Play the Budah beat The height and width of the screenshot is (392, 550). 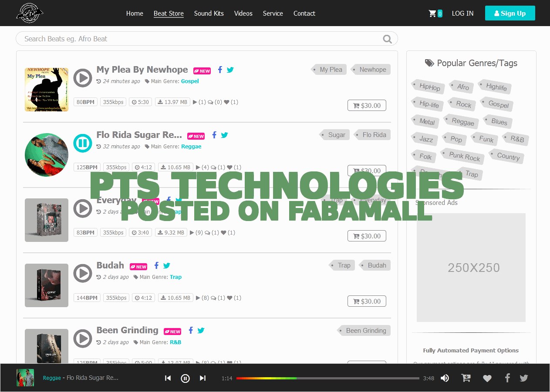coord(82,274)
